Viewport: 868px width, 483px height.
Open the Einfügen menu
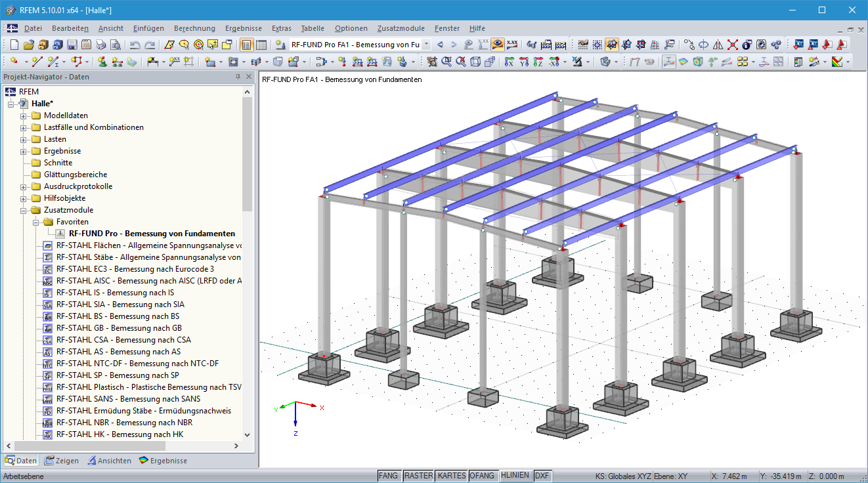(148, 28)
